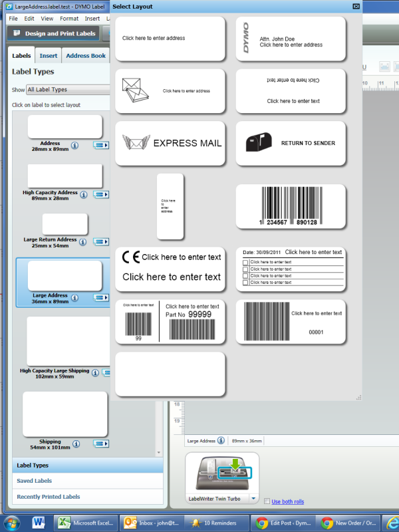The image size is (399, 532).
Task: Grab the Select Layout resize grip
Action: pyautogui.click(x=358, y=397)
